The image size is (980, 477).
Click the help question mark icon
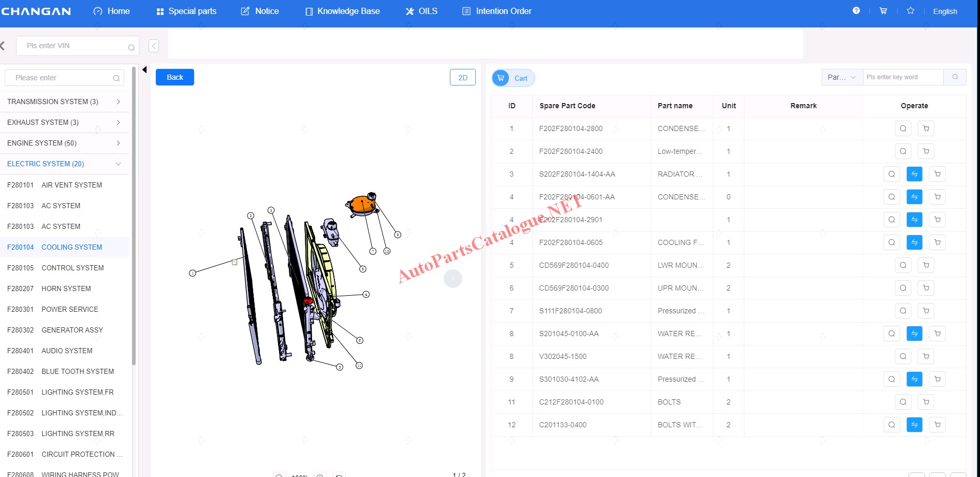coord(856,11)
